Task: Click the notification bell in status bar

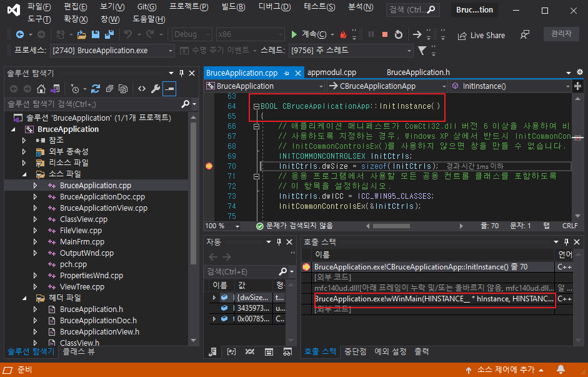Action: (x=561, y=369)
